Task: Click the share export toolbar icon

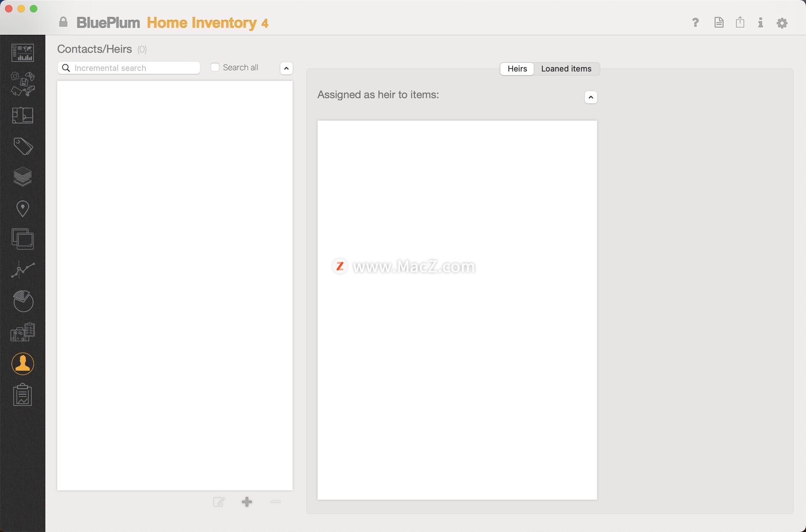Action: pyautogui.click(x=740, y=22)
